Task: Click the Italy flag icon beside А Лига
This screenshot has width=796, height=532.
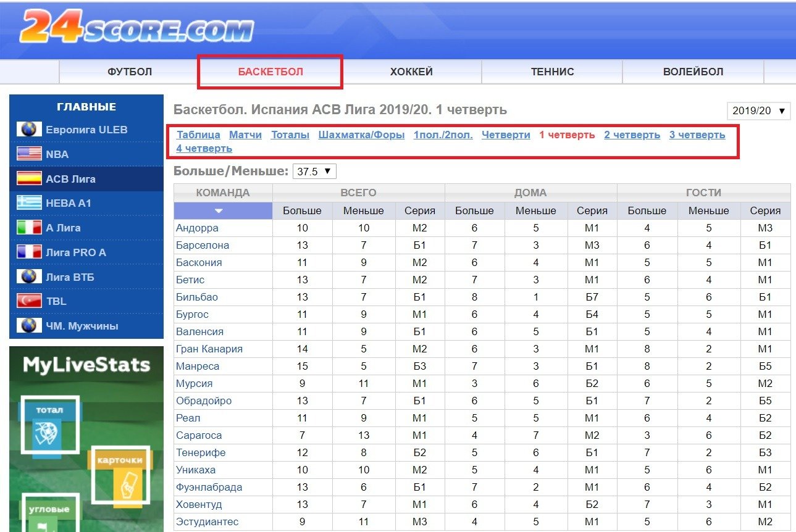Action: [x=28, y=228]
